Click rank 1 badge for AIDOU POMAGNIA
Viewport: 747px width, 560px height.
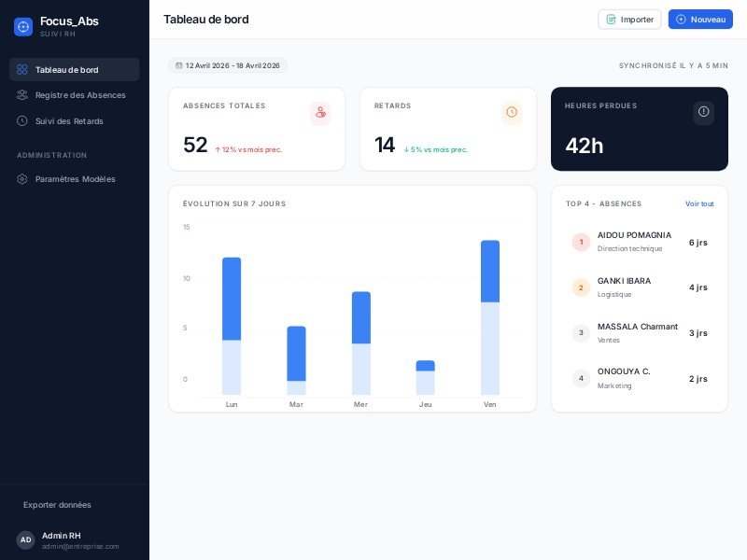click(x=581, y=242)
